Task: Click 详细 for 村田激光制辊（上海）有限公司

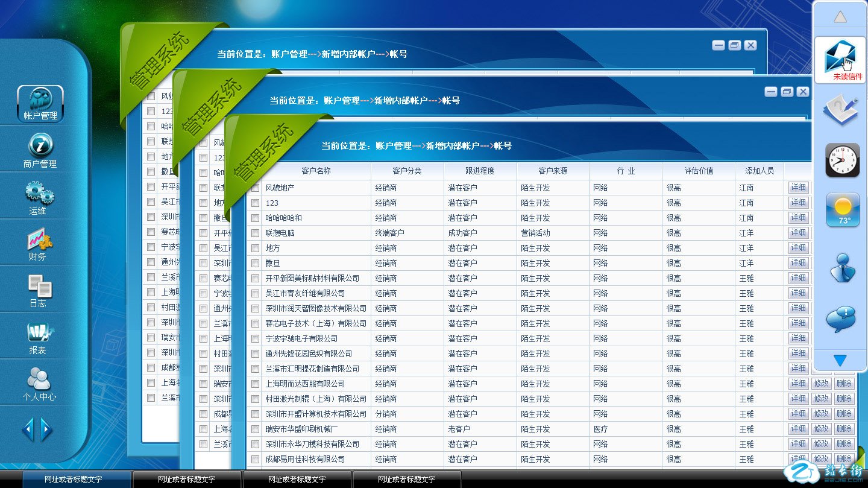Action: pyautogui.click(x=799, y=399)
